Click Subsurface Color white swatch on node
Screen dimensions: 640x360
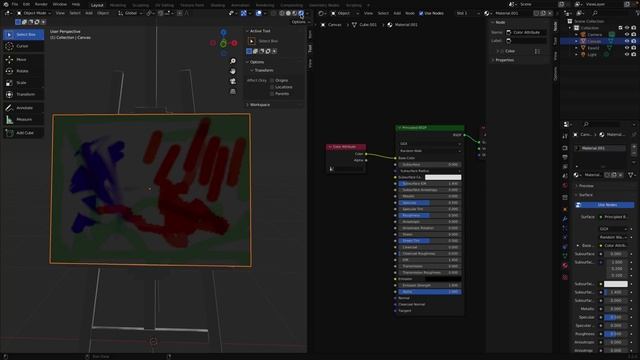(x=443, y=177)
